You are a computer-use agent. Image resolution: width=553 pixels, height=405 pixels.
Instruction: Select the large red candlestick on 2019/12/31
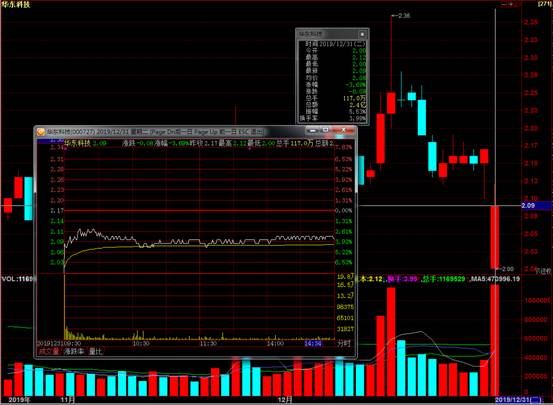click(495, 237)
